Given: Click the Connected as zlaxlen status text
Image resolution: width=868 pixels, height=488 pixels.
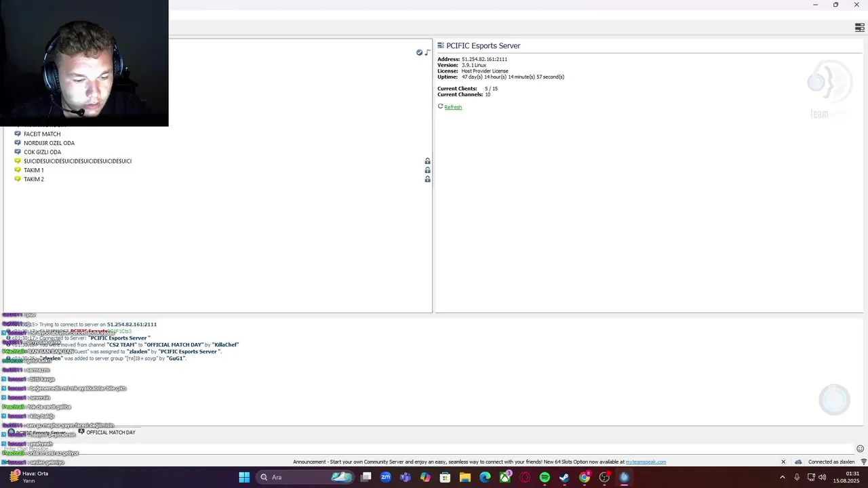Looking at the screenshot, I should coord(831,462).
